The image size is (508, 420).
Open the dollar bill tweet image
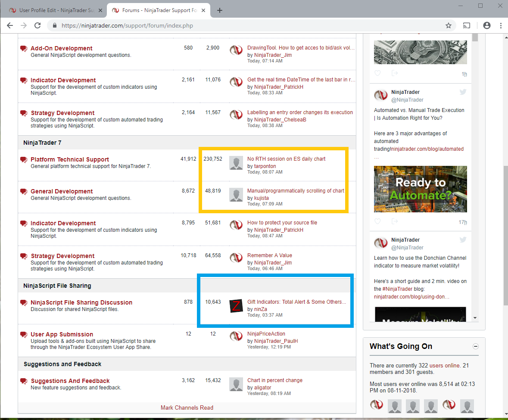(420, 52)
